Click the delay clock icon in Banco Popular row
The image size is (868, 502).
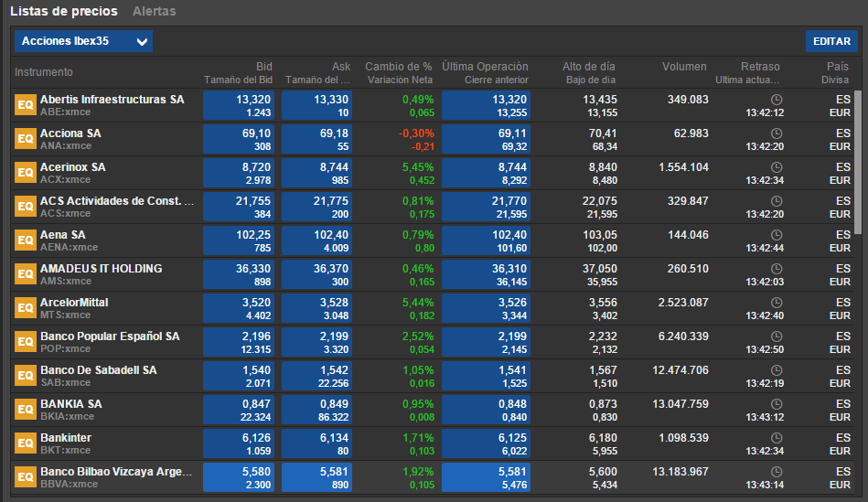click(x=777, y=336)
